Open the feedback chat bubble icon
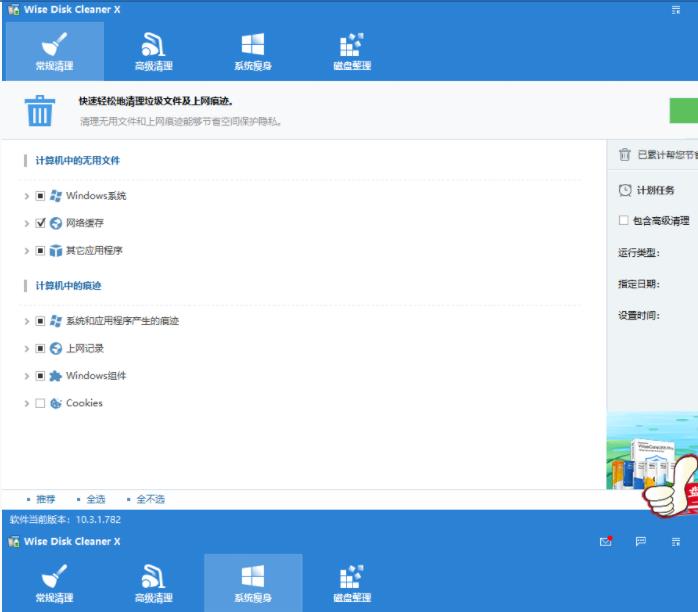The image size is (698, 612). pos(641,541)
